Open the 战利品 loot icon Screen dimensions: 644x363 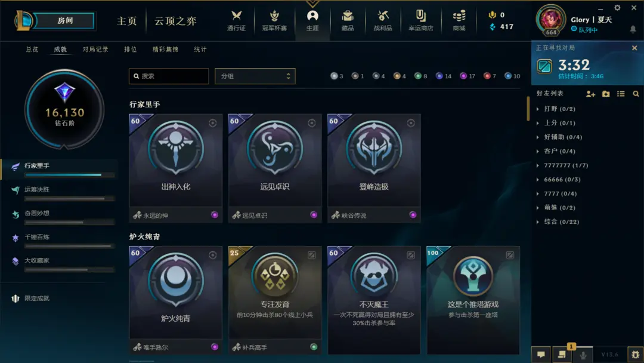point(382,20)
